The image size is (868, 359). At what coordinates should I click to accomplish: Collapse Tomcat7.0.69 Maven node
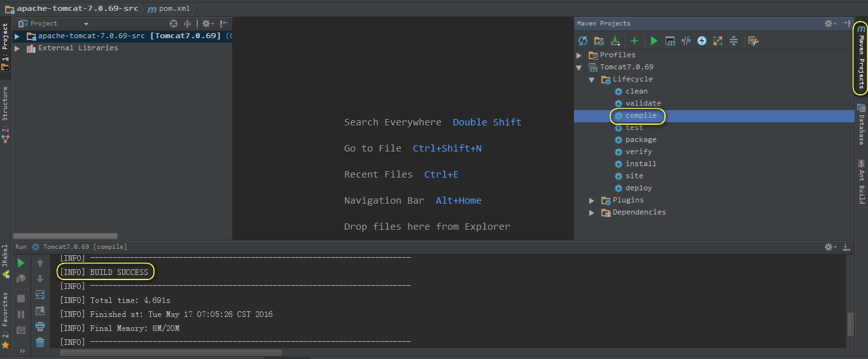click(579, 67)
